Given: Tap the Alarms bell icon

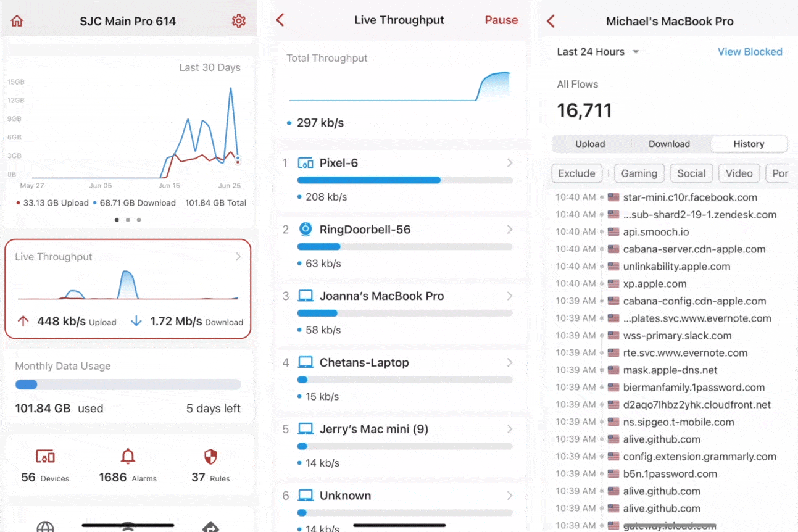Looking at the screenshot, I should tap(128, 457).
